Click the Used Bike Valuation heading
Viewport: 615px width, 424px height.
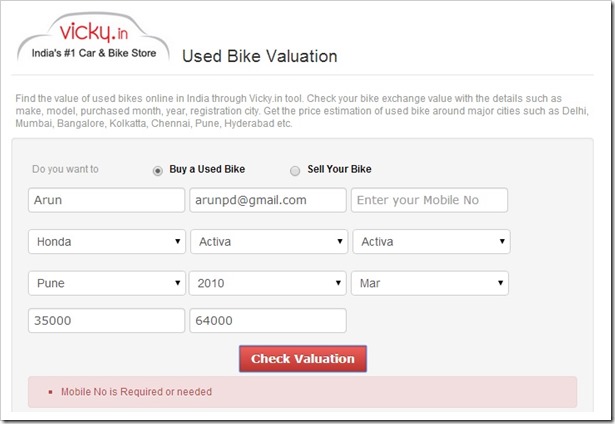point(259,56)
